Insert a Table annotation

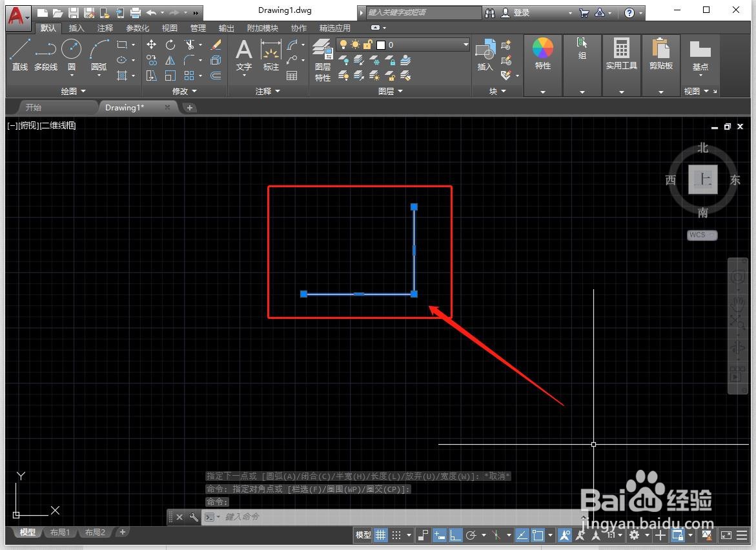tap(292, 76)
